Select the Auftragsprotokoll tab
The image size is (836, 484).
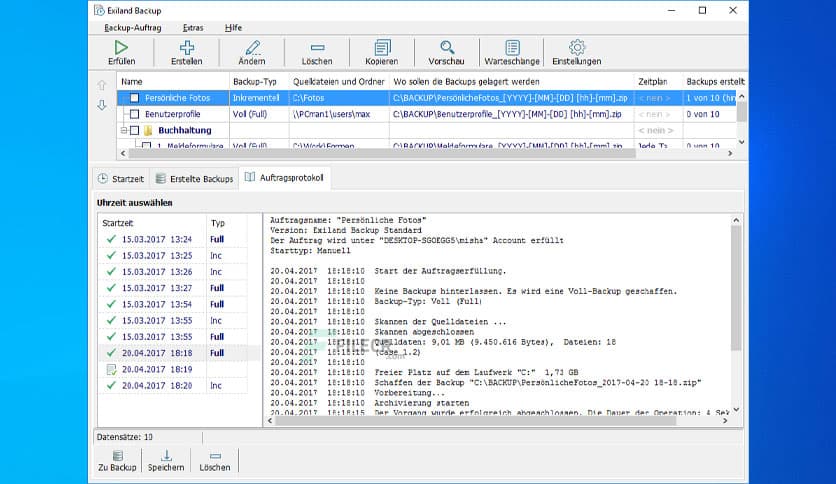pos(284,178)
